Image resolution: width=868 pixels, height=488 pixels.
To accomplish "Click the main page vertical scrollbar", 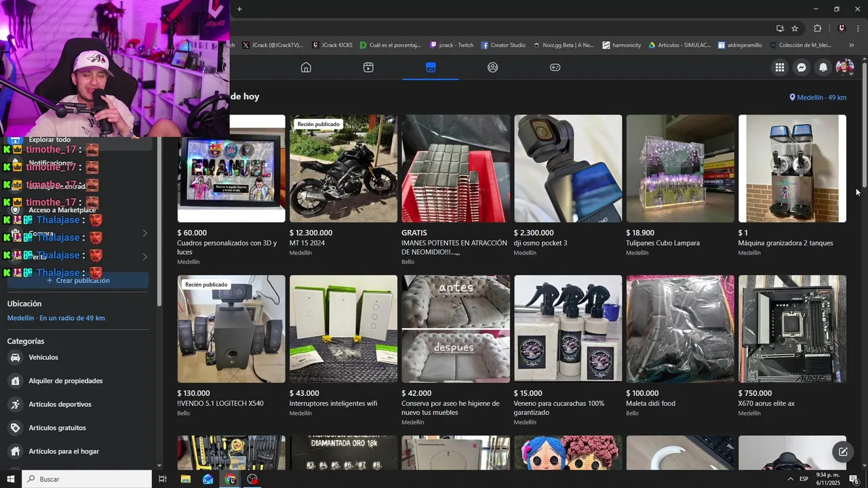I will [x=865, y=125].
